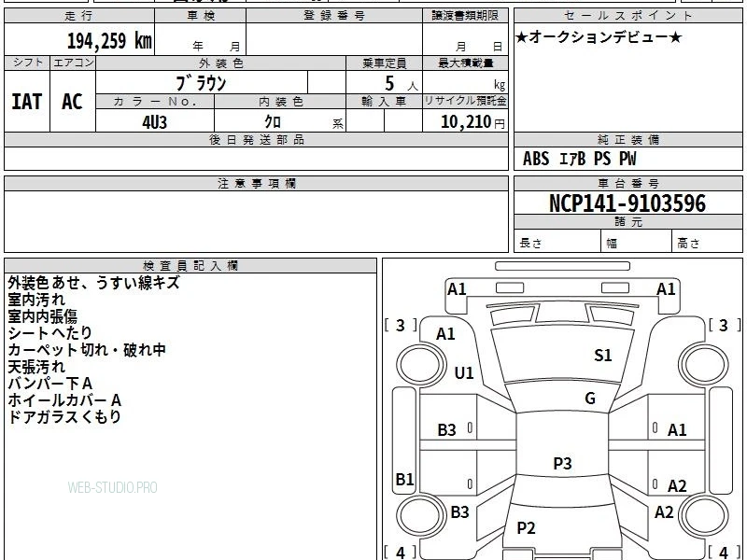Select the note バンパー下A
The width and height of the screenshot is (747, 560).
[x=50, y=384]
